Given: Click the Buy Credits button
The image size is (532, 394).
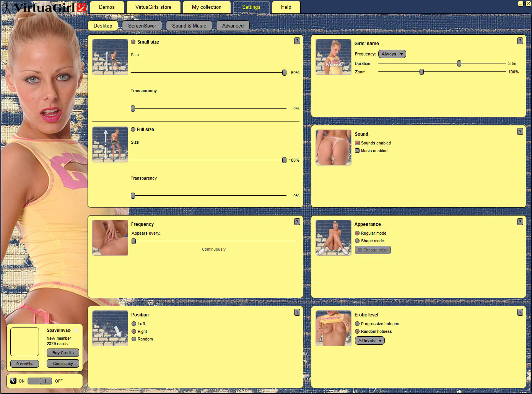Looking at the screenshot, I should point(63,353).
